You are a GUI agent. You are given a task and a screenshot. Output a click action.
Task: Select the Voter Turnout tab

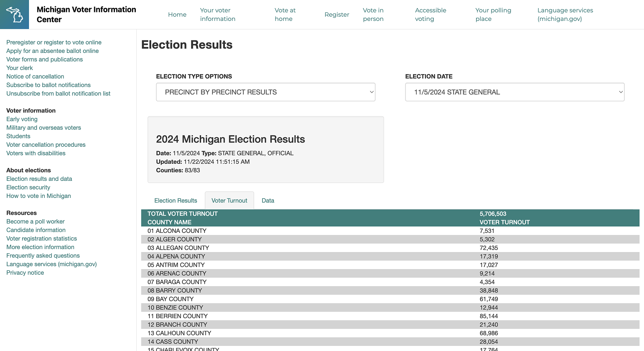pos(229,200)
